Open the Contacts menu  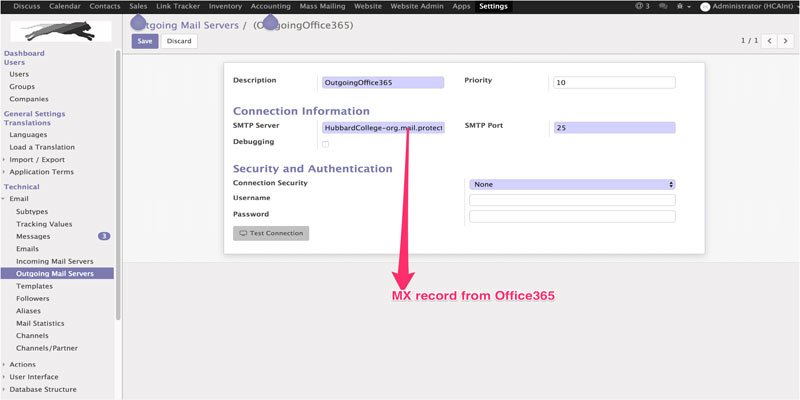click(x=105, y=7)
